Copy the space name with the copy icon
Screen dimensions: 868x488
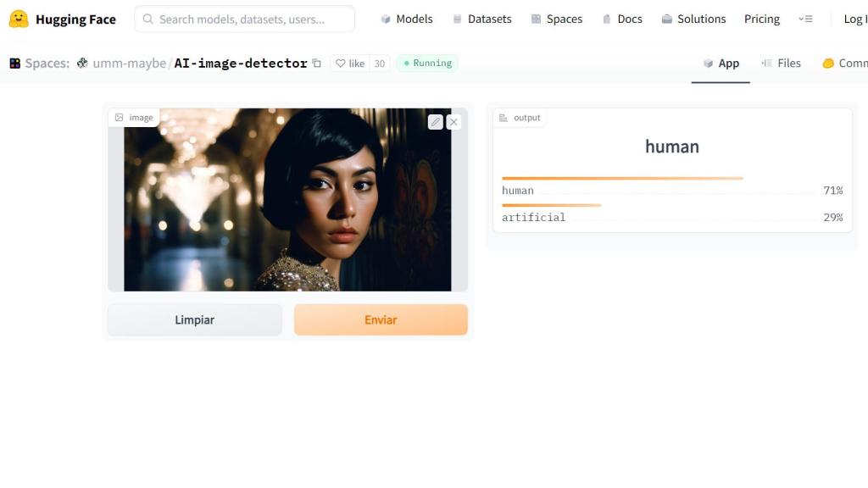pos(317,63)
